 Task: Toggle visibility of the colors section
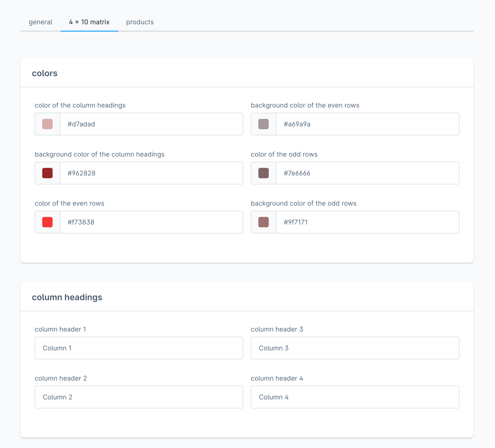(x=45, y=73)
